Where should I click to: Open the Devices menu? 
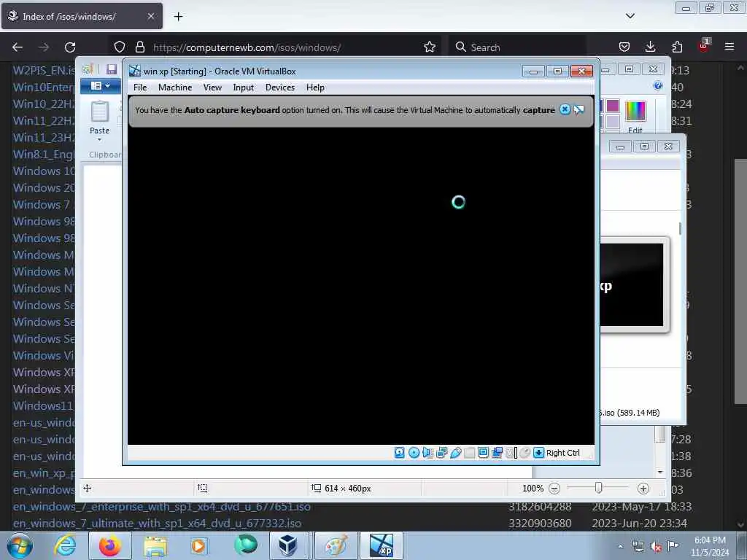coord(280,87)
